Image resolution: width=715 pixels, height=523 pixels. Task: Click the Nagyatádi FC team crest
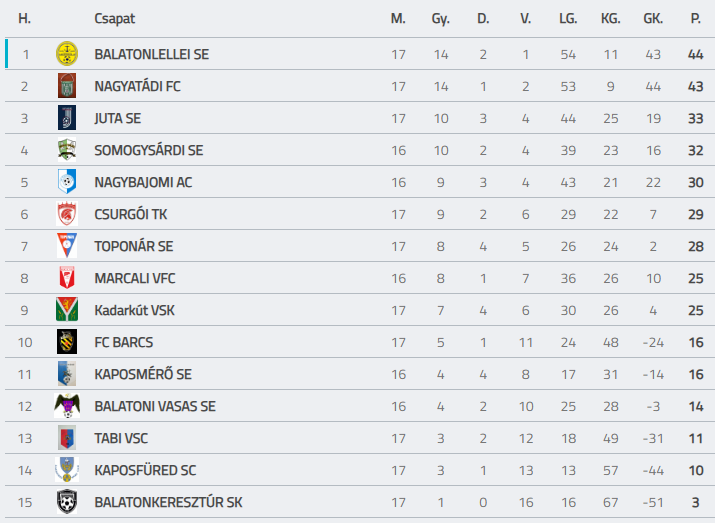[x=67, y=86]
